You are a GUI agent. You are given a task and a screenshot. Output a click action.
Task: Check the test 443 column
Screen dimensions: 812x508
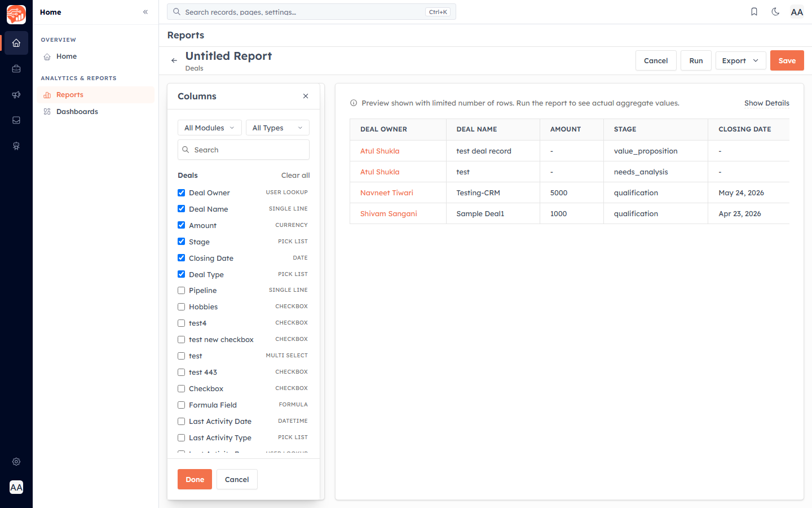pos(181,373)
